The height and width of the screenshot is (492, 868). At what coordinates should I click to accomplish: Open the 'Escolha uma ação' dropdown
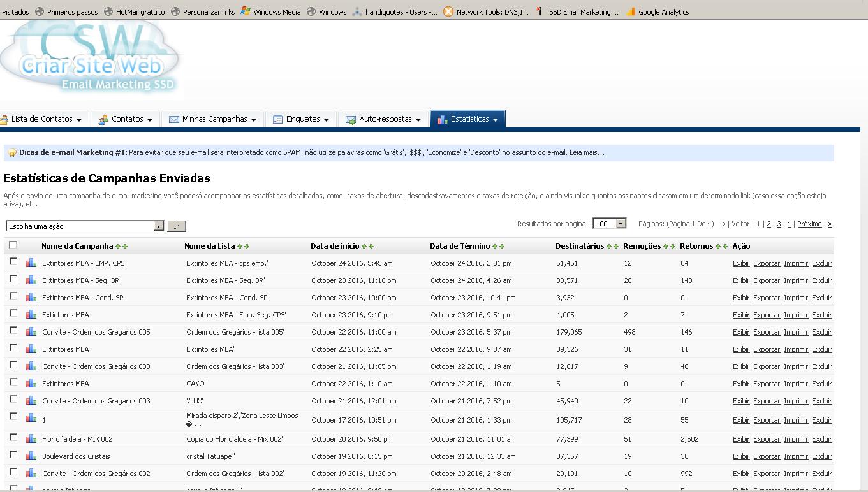click(85, 226)
